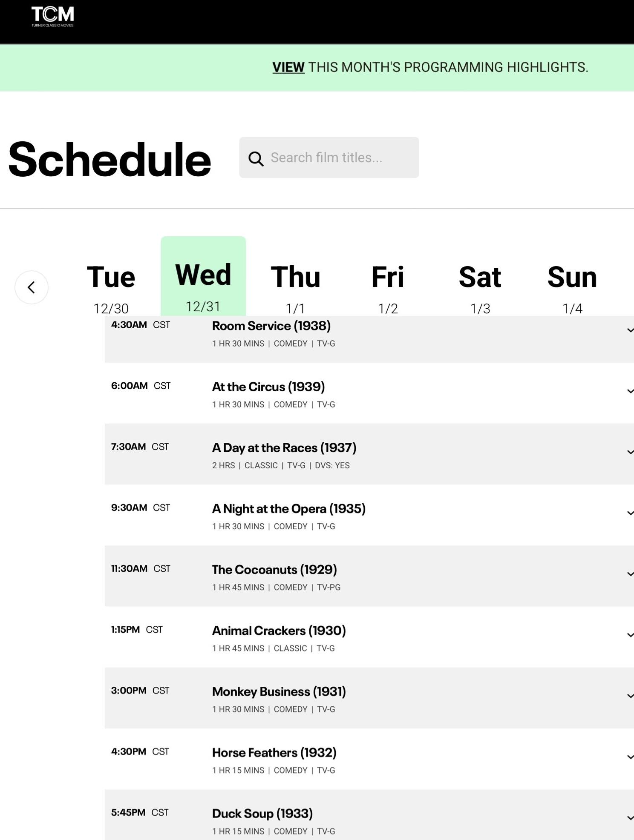
Task: Expand A Day at the Races chevron
Action: click(629, 452)
